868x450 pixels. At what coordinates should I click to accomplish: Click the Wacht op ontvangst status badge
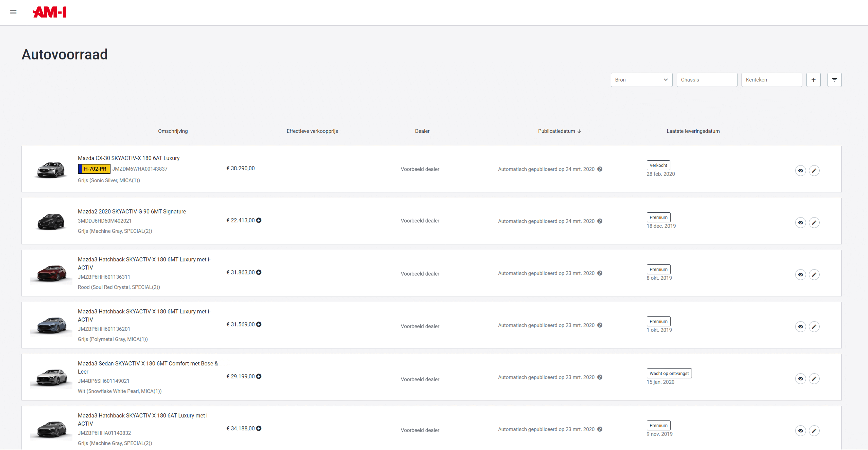[669, 373]
